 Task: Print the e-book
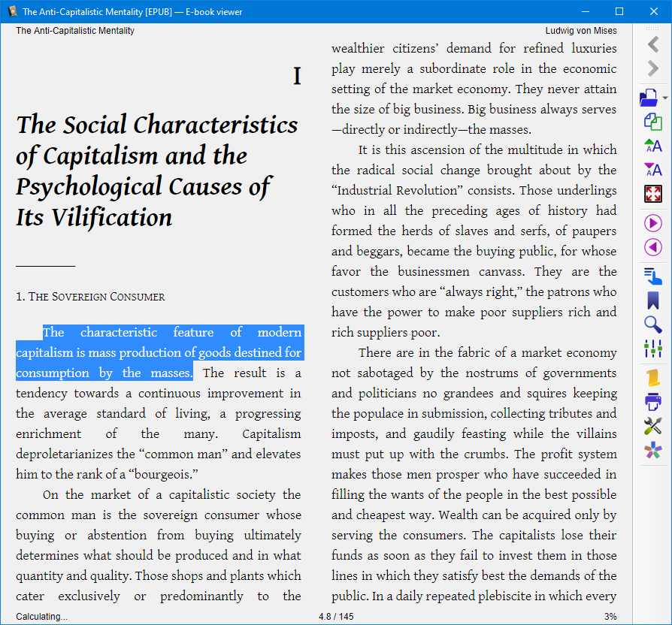(652, 402)
